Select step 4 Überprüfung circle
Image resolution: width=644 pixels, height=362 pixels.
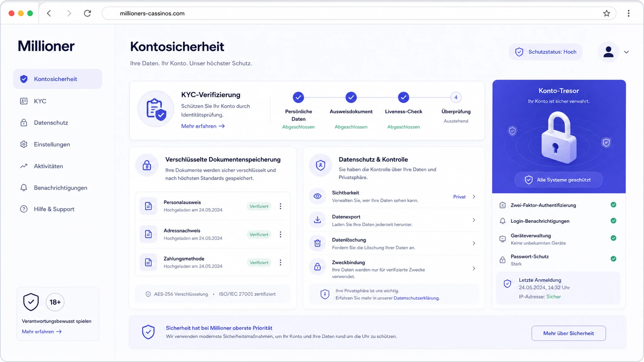coord(456,97)
